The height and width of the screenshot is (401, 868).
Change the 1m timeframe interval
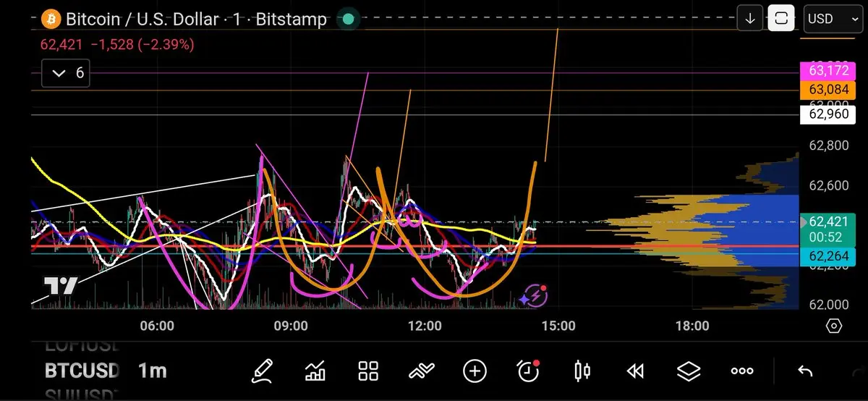click(x=152, y=371)
